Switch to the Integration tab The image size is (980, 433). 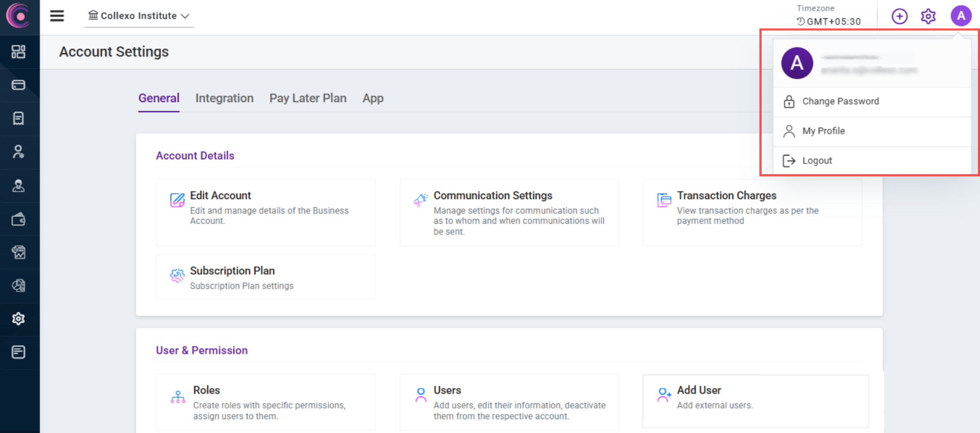tap(224, 98)
